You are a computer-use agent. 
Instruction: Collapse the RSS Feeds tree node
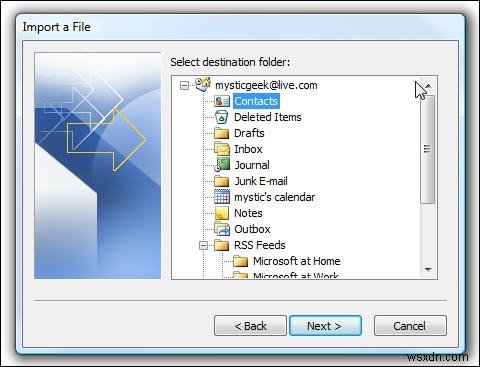pyautogui.click(x=203, y=246)
